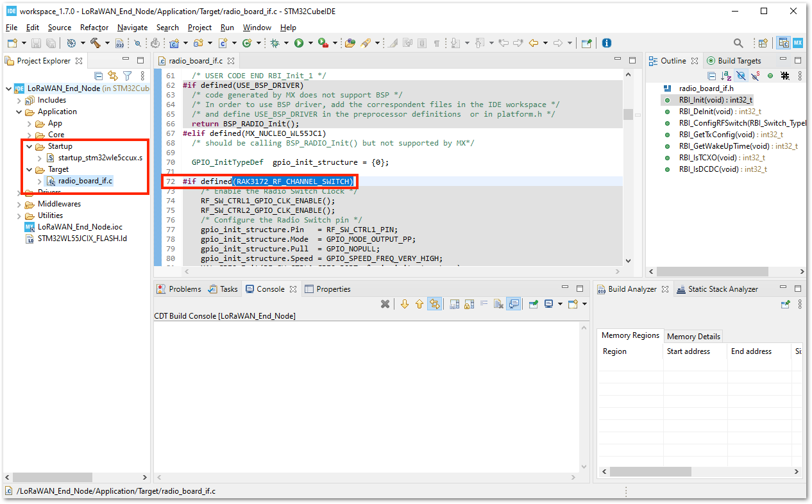Switch to the Device Configuration MX perspective
The image size is (812, 504).
(798, 43)
